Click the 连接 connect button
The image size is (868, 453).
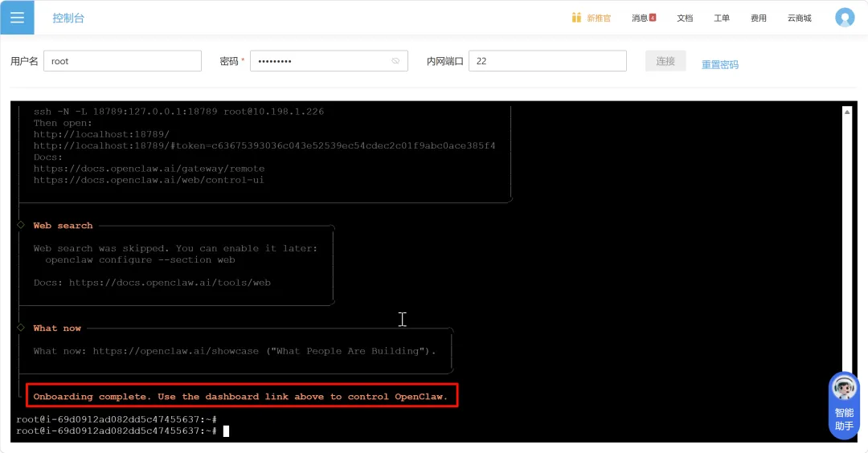[665, 61]
